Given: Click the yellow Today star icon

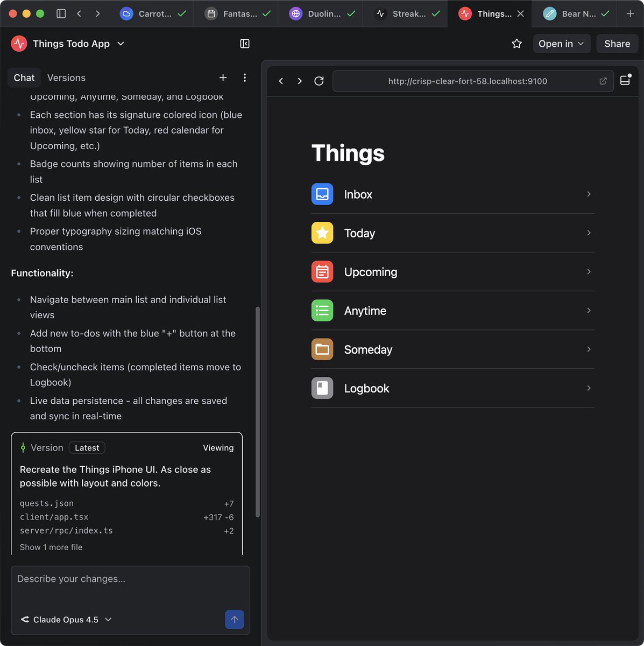Looking at the screenshot, I should (x=322, y=233).
